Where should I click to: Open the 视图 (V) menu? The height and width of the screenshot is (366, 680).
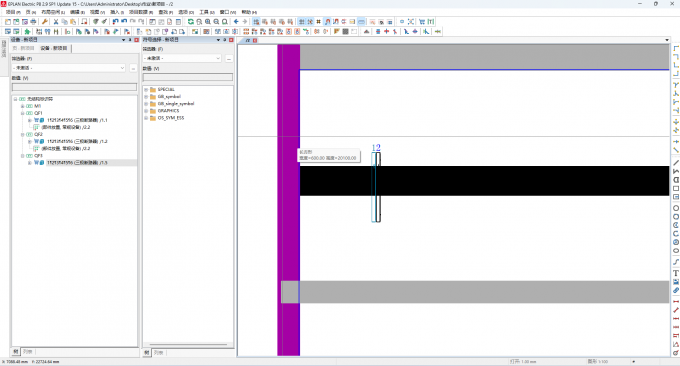[97, 12]
